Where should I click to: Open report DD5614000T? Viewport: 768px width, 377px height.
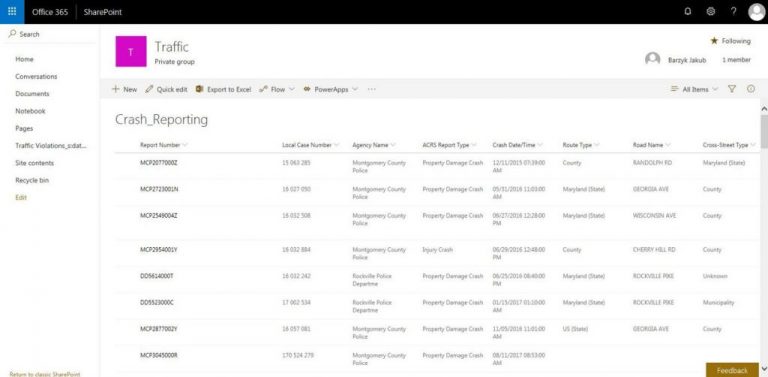tap(157, 276)
